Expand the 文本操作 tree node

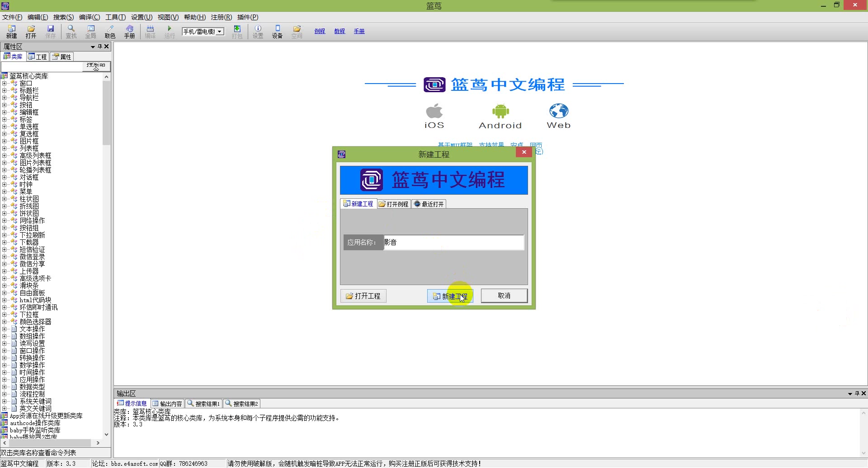4,329
